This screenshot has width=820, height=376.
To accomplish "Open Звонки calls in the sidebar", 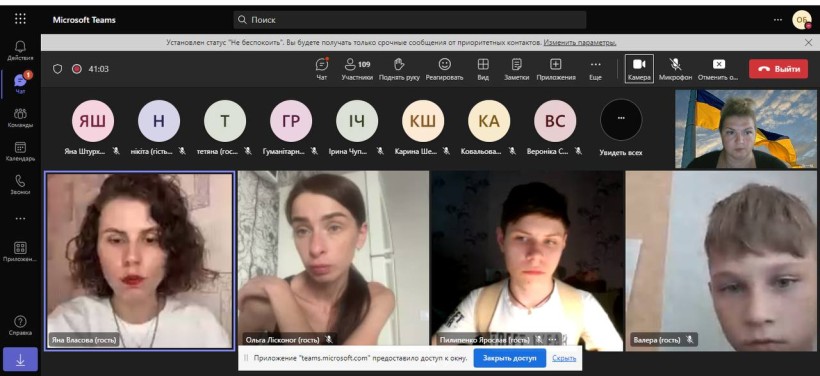I will click(x=20, y=185).
